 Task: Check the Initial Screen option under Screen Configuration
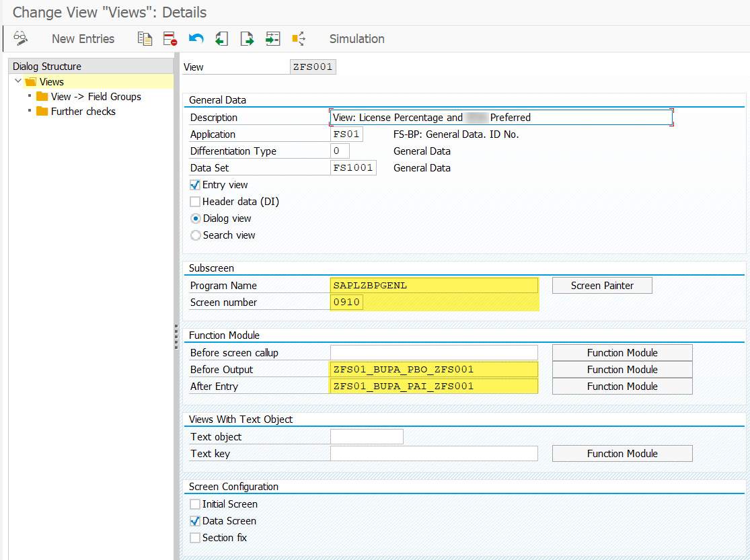click(195, 504)
